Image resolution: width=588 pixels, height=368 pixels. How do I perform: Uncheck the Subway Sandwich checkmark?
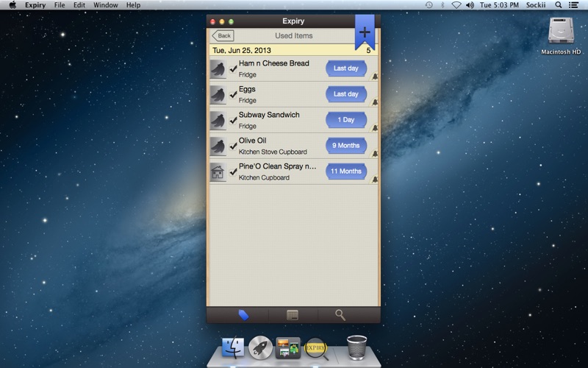(233, 120)
